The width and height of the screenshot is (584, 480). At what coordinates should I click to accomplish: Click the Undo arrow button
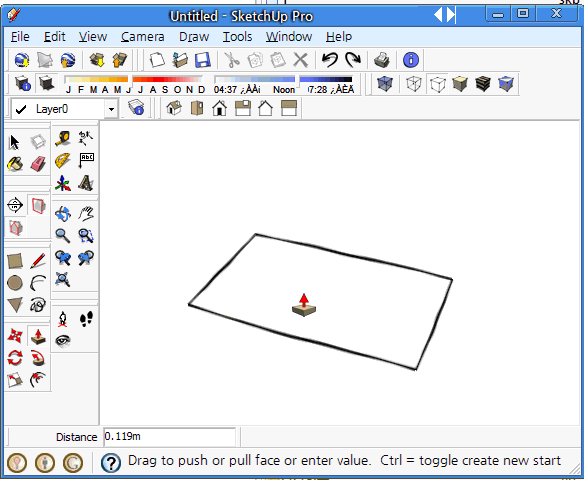(330, 60)
